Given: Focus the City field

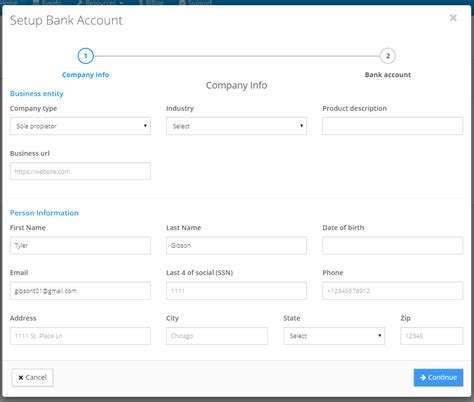Looking at the screenshot, I should 217,336.
